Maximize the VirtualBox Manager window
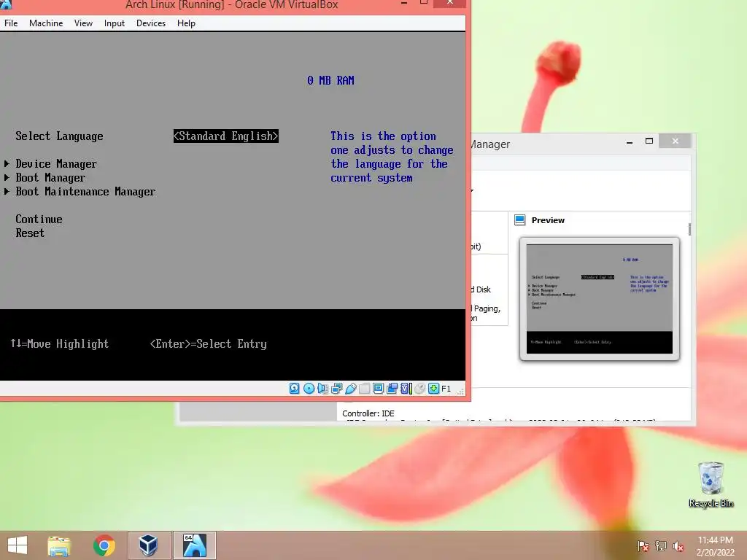The image size is (747, 560). (649, 141)
